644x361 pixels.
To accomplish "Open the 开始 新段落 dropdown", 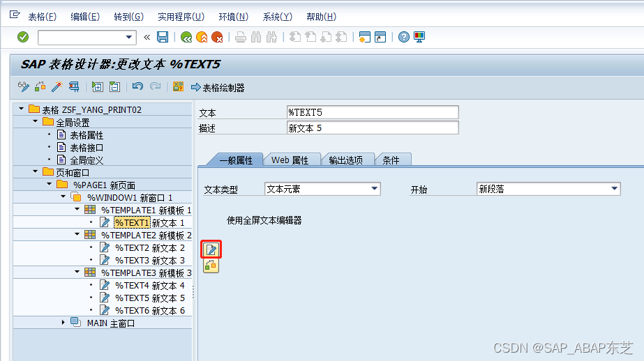I will click(615, 189).
